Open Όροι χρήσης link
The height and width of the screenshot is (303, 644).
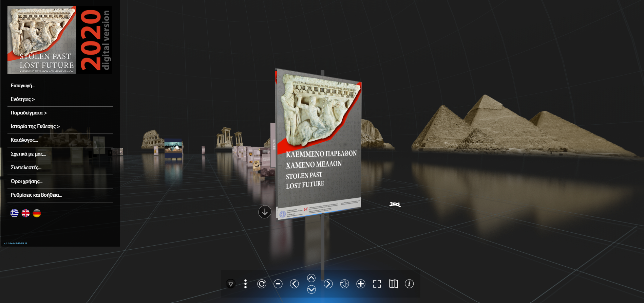tap(26, 181)
